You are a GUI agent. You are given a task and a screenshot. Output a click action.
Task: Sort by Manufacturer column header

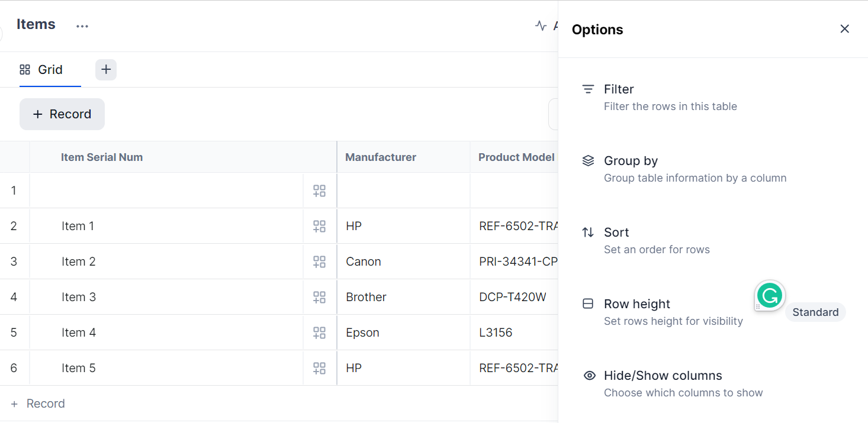(381, 157)
